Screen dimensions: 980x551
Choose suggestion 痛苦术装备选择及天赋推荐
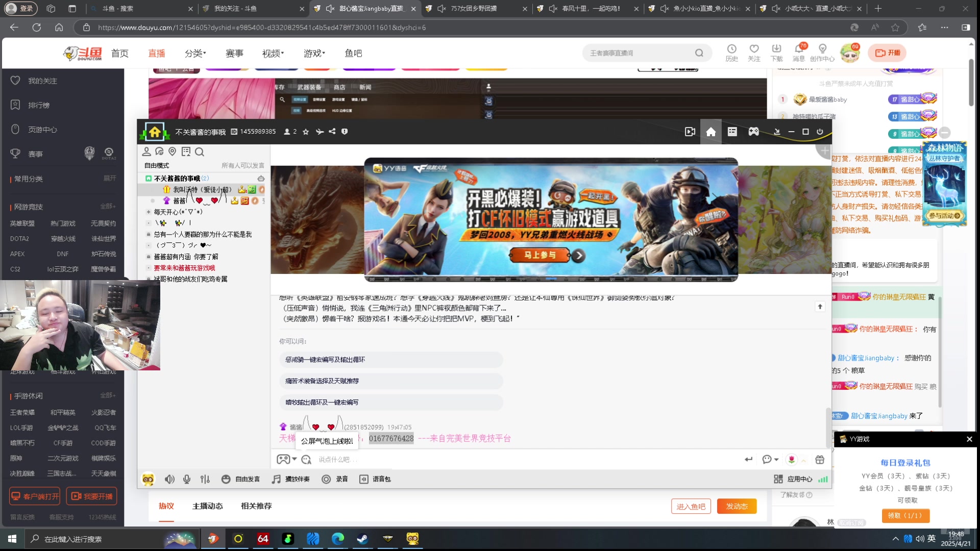[x=391, y=381]
